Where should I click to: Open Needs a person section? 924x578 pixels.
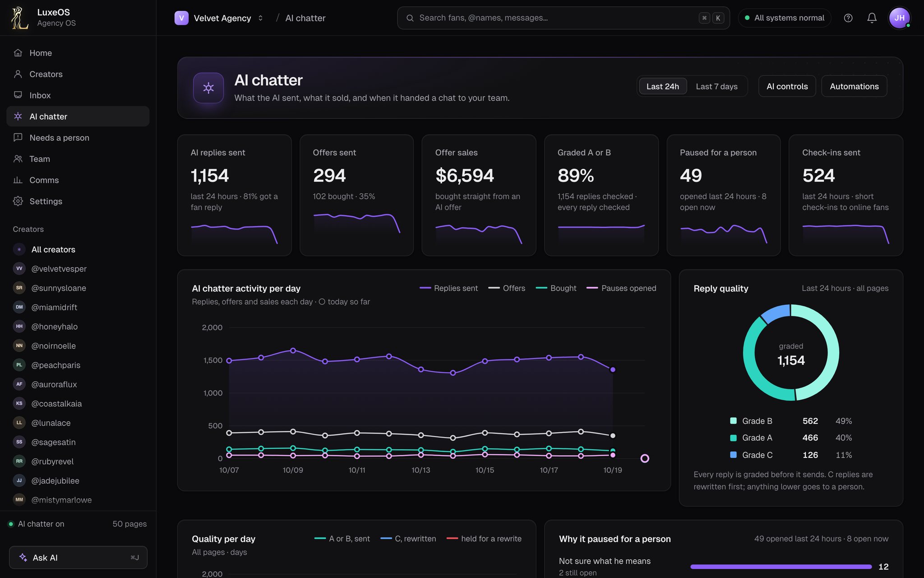click(78, 138)
